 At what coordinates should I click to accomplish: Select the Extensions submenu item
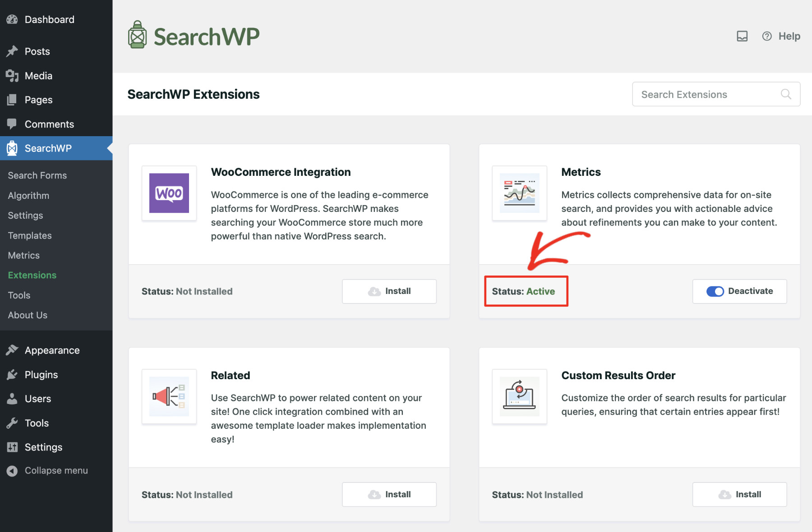pyautogui.click(x=32, y=275)
